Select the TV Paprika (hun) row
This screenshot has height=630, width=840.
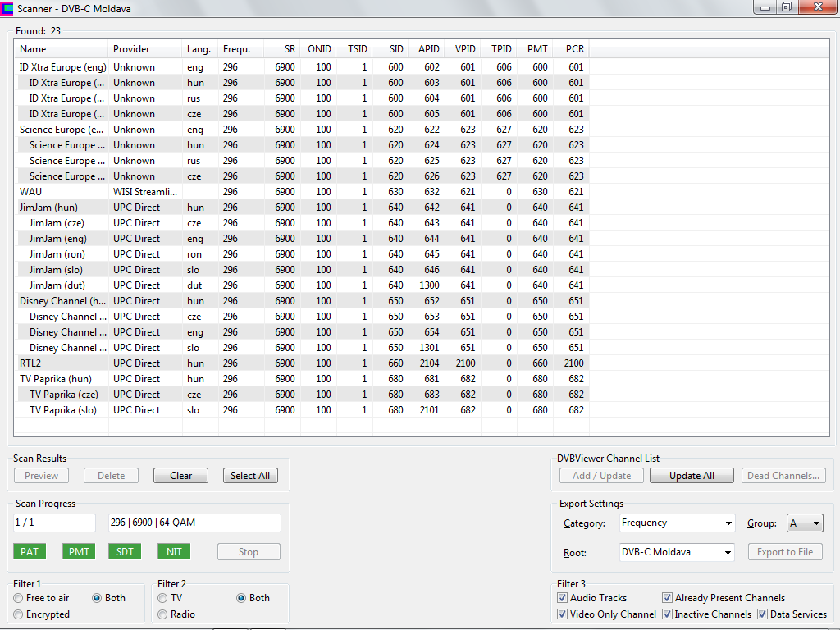[x=302, y=379]
